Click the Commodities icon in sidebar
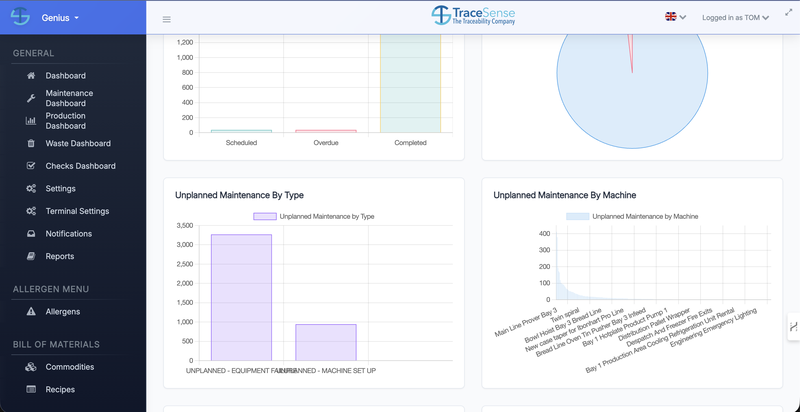Viewport: 800px width, 412px height. 31,367
